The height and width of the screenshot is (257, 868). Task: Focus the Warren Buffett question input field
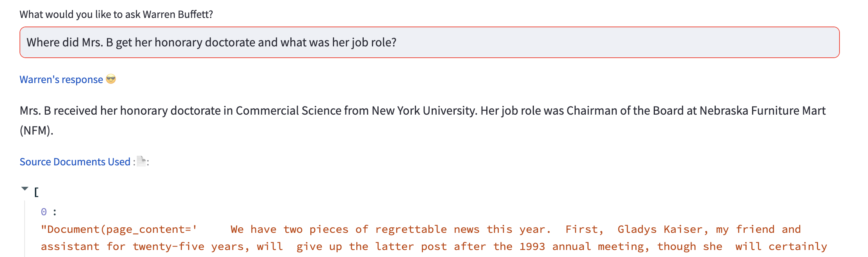[x=429, y=43]
